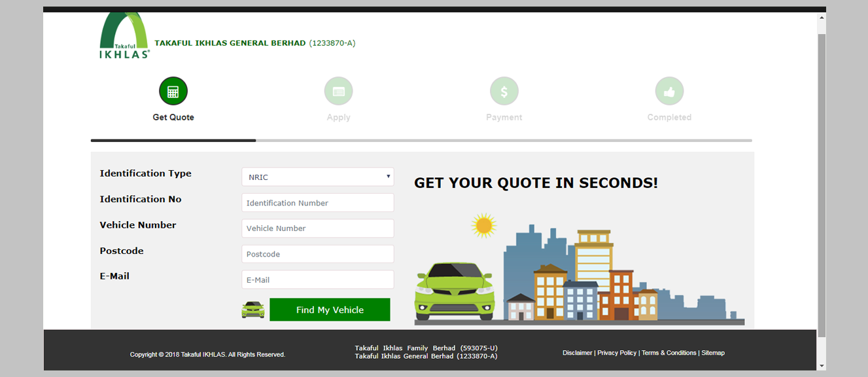Open the Privacy Policy link

tap(617, 353)
